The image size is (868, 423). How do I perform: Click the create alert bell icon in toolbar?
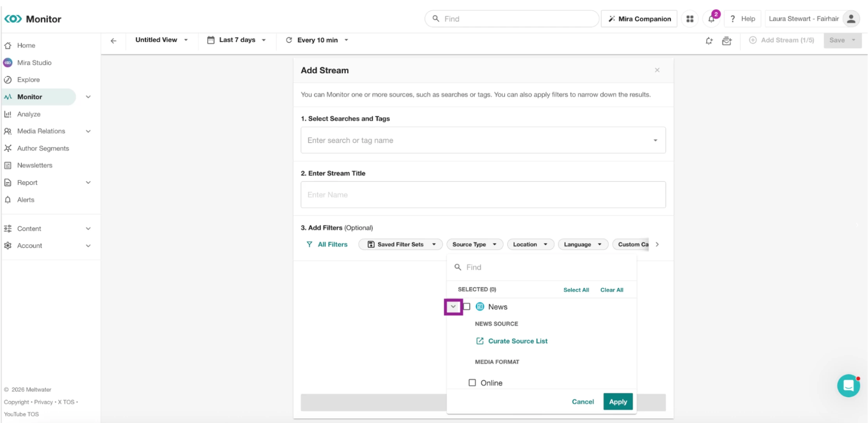tap(709, 41)
